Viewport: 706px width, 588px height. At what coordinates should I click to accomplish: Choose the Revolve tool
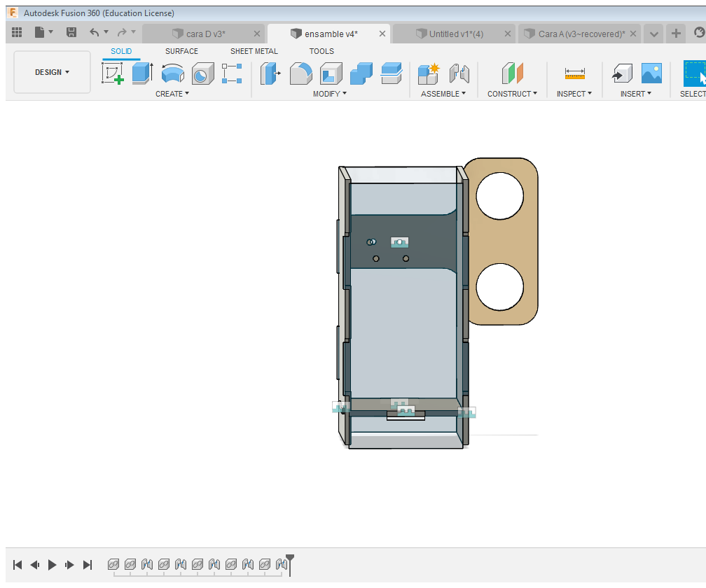172,73
